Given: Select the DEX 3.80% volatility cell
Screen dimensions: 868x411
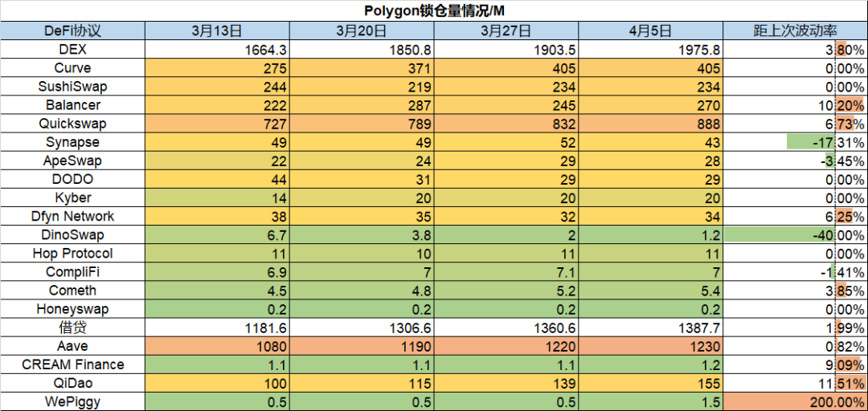Looking at the screenshot, I should coord(795,51).
